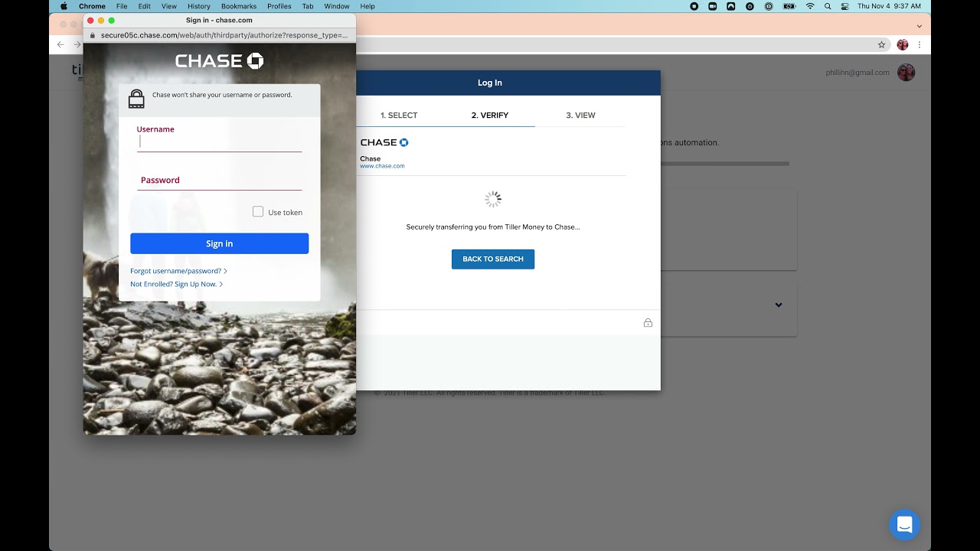
Task: Open the View menu
Action: coord(168,6)
